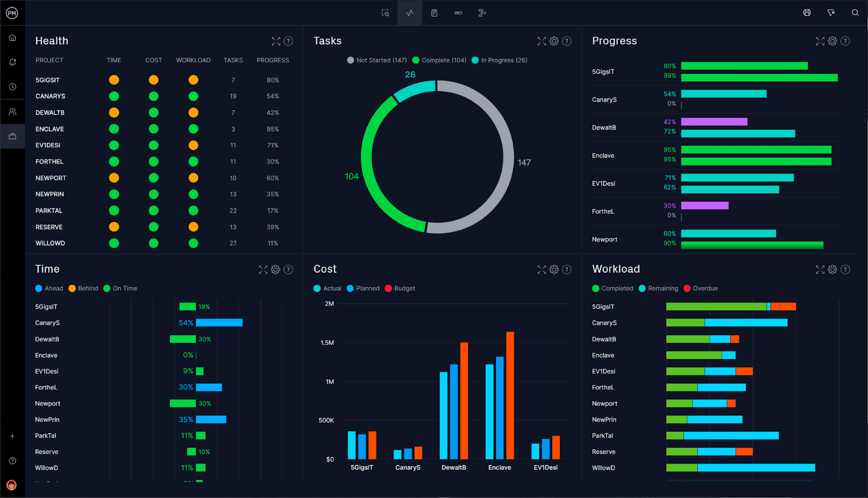Open notifications from the sidebar bell

click(12, 62)
